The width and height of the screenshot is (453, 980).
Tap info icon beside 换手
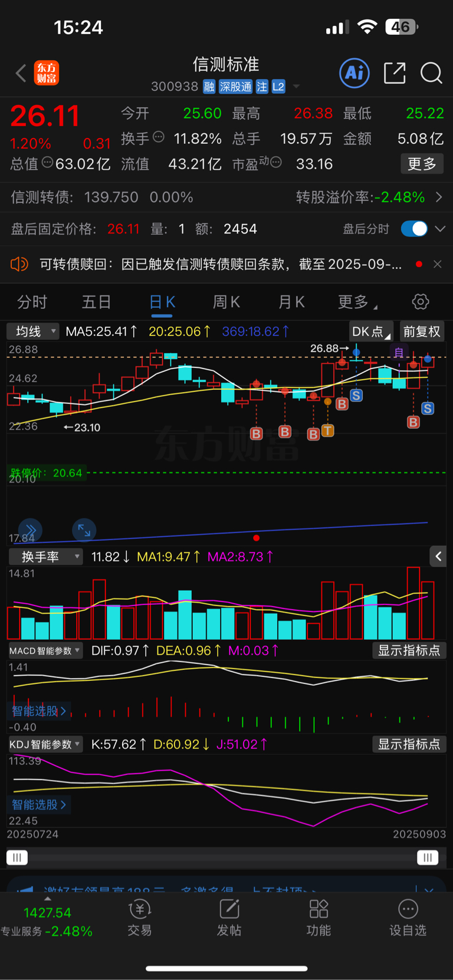159,137
